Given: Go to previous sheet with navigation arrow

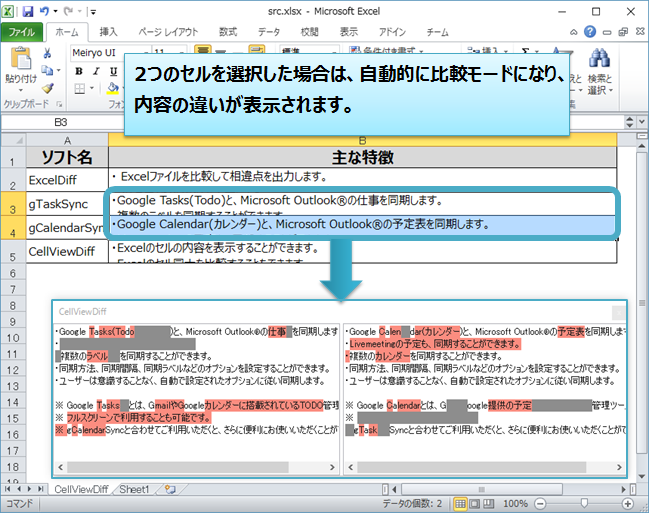Looking at the screenshot, I should click(18, 489).
